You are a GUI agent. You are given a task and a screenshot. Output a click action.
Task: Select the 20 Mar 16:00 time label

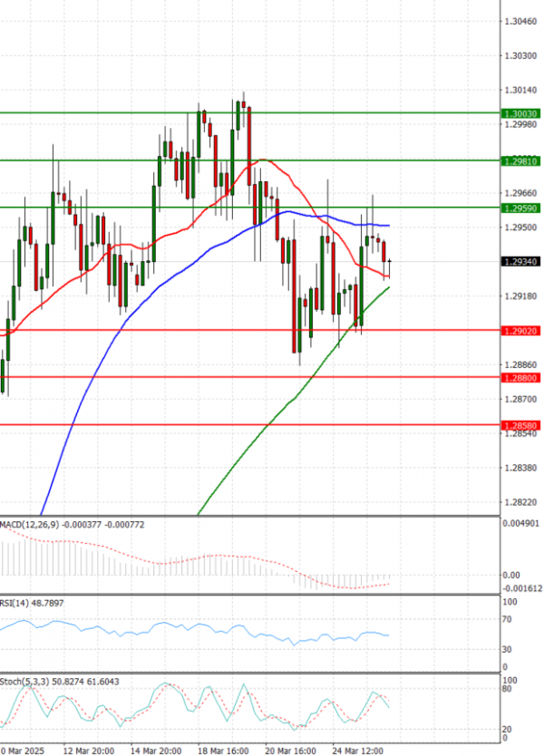[x=293, y=751]
